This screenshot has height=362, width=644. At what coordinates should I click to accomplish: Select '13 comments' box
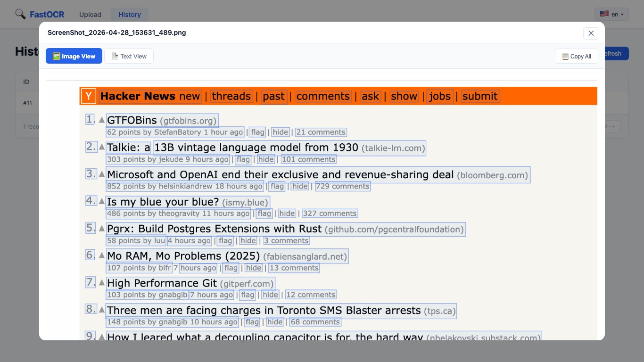[294, 268]
